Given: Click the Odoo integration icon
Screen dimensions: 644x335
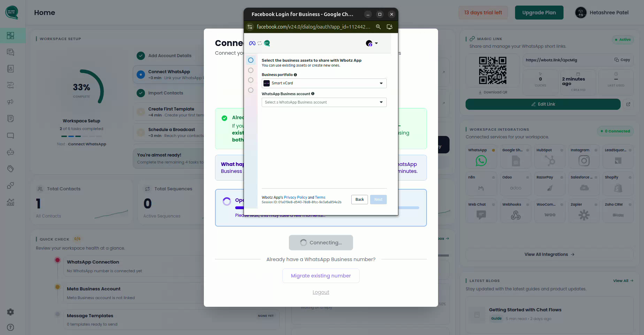Looking at the screenshot, I should pyautogui.click(x=516, y=188).
